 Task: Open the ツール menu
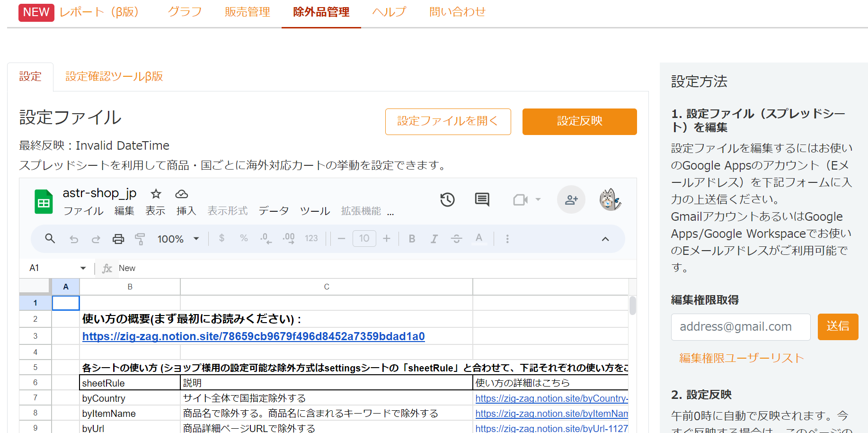point(315,211)
